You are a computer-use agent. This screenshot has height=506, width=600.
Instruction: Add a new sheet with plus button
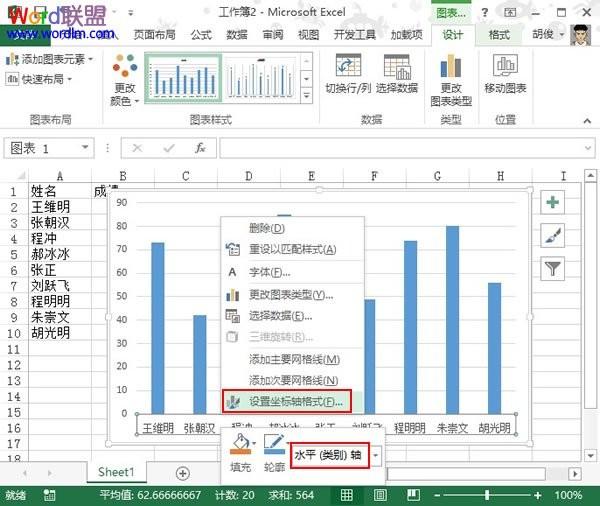182,472
